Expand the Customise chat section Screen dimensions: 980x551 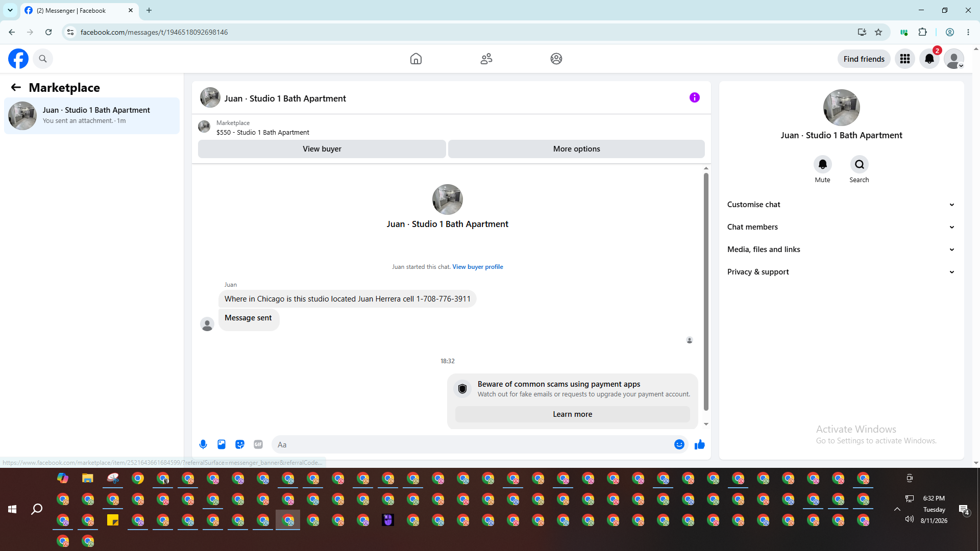pyautogui.click(x=841, y=205)
